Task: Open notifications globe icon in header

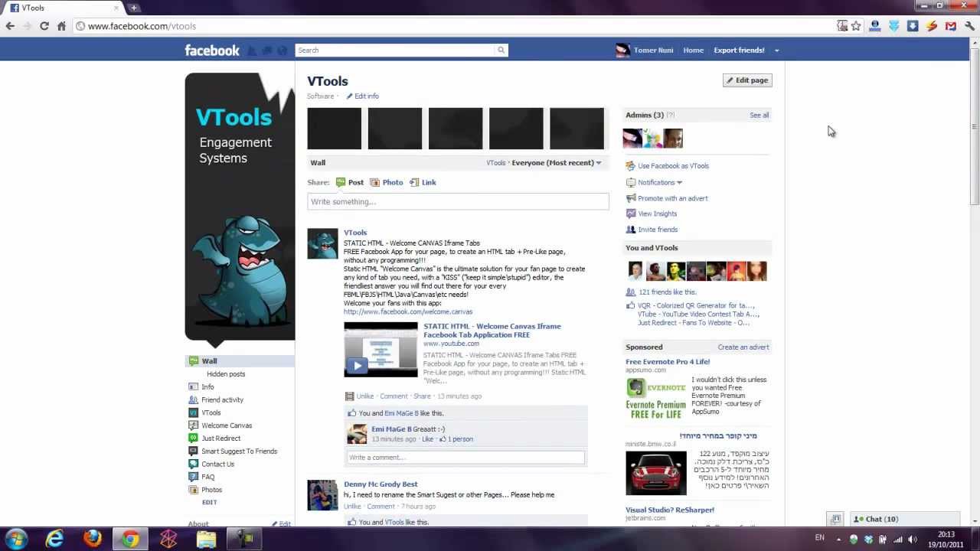Action: click(283, 51)
